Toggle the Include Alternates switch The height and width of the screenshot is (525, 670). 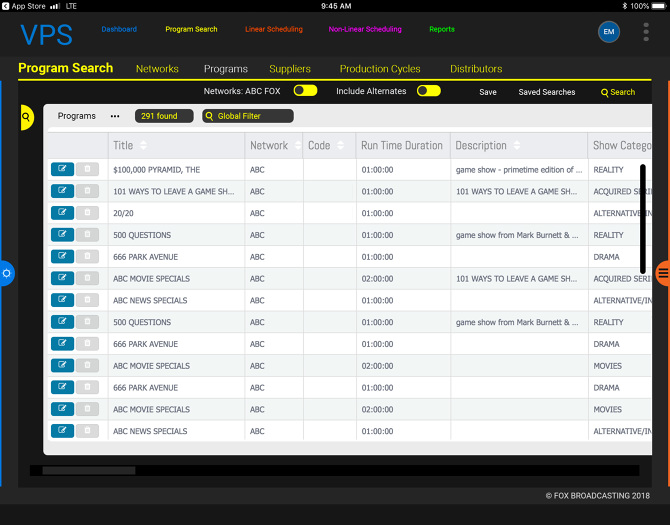click(x=429, y=91)
